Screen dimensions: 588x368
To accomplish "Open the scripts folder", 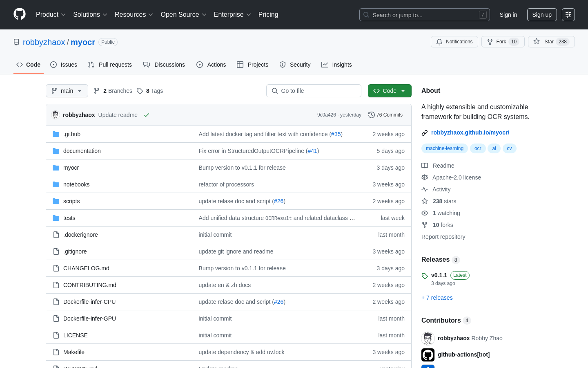I will pyautogui.click(x=71, y=201).
